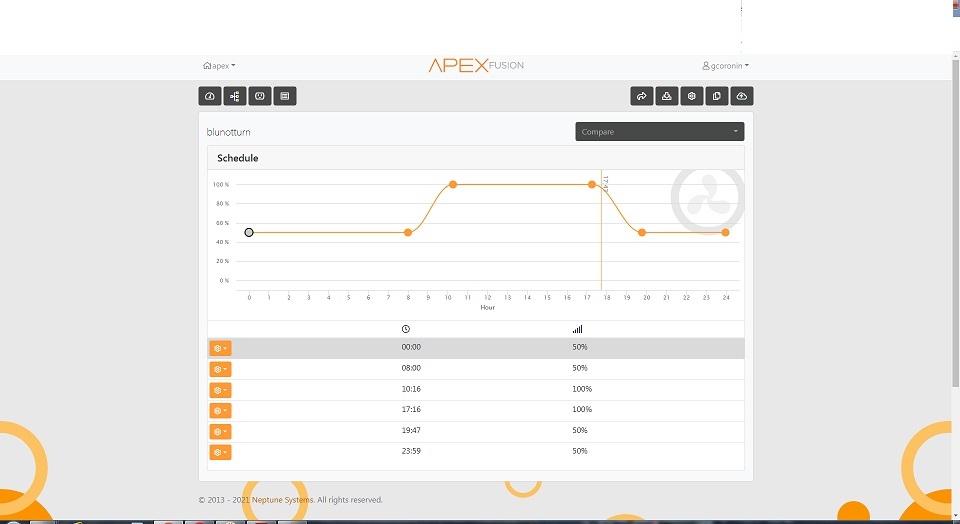Screen dimensions: 960x524
Task: Open gear menu for 10:16 row
Action: (x=220, y=390)
